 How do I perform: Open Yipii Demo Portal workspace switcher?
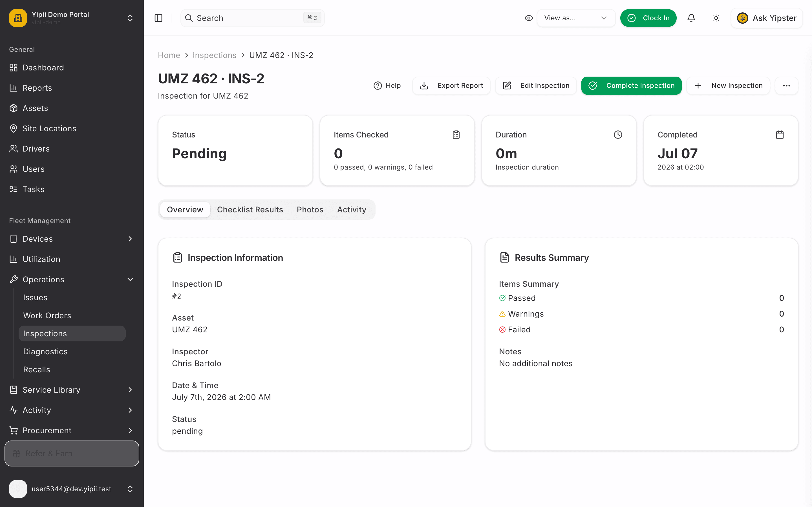click(x=72, y=18)
